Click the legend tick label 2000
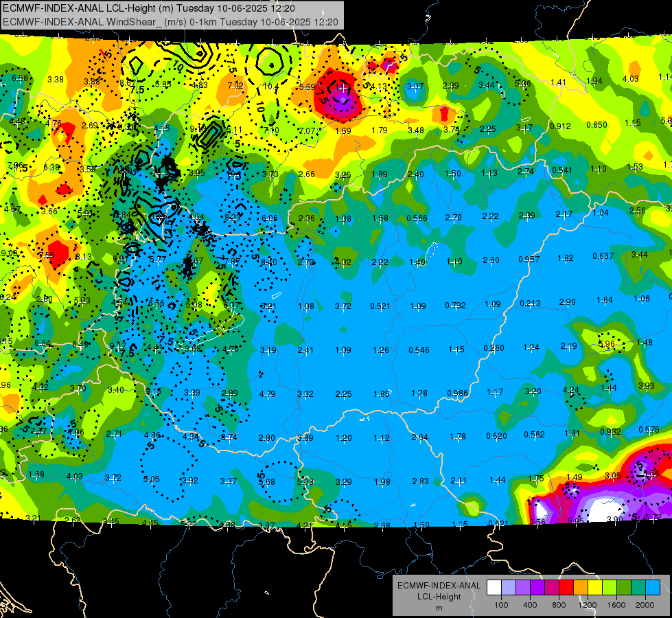Image resolution: width=672 pixels, height=618 pixels. 645,605
